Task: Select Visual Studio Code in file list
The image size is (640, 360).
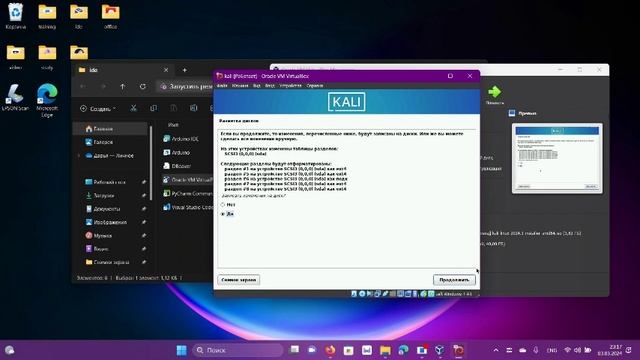Action: coord(187,207)
